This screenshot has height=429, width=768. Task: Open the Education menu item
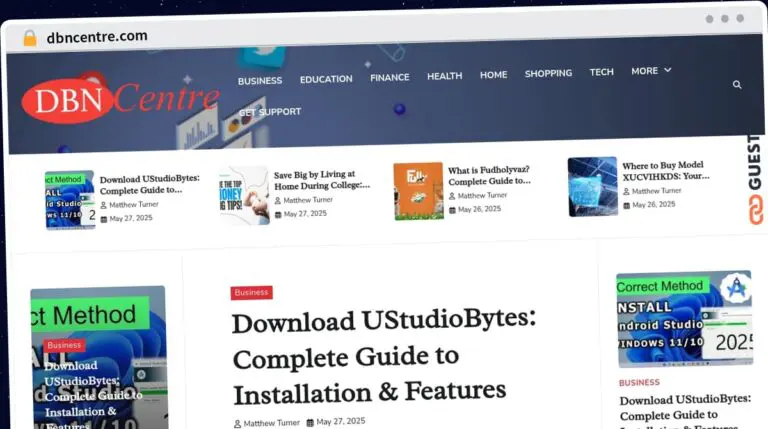point(326,78)
